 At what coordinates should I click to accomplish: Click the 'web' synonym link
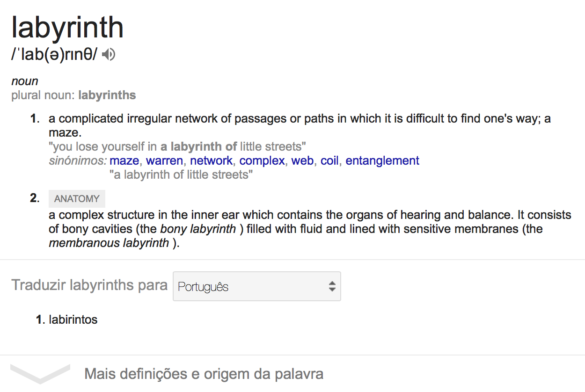click(302, 161)
